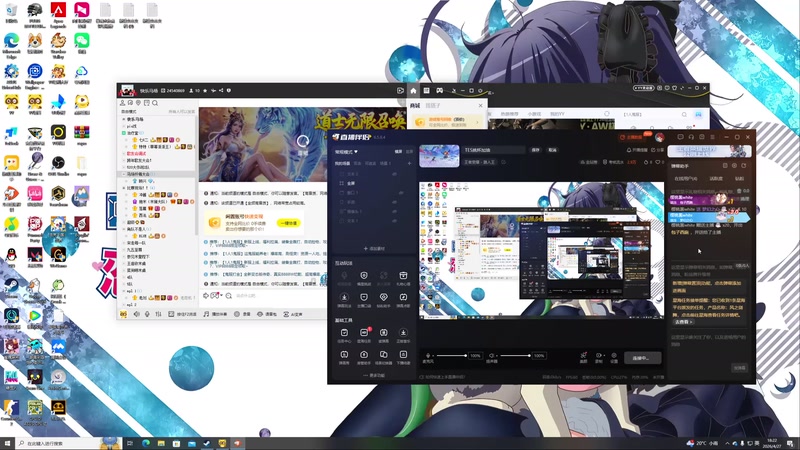Open the online users tab in danmaku panel

click(686, 179)
